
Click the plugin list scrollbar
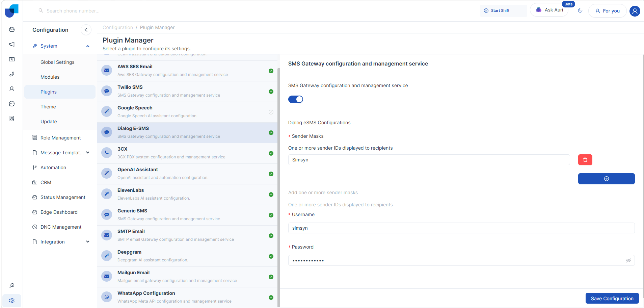tap(279, 187)
